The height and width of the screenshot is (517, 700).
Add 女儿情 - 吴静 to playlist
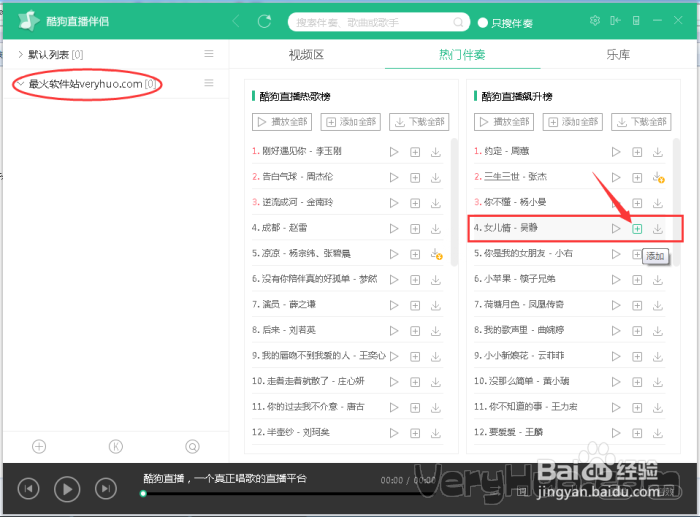point(637,229)
